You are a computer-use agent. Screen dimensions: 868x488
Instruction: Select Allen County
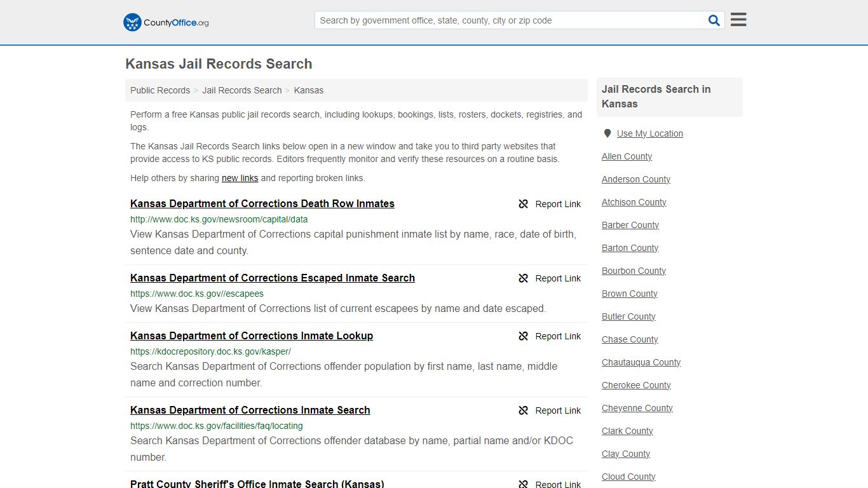point(627,156)
